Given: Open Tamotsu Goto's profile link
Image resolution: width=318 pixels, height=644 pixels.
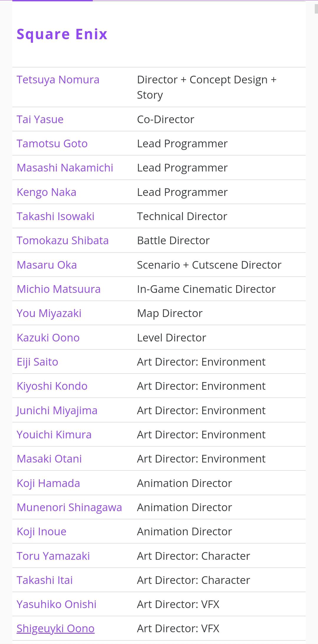Looking at the screenshot, I should [x=52, y=143].
